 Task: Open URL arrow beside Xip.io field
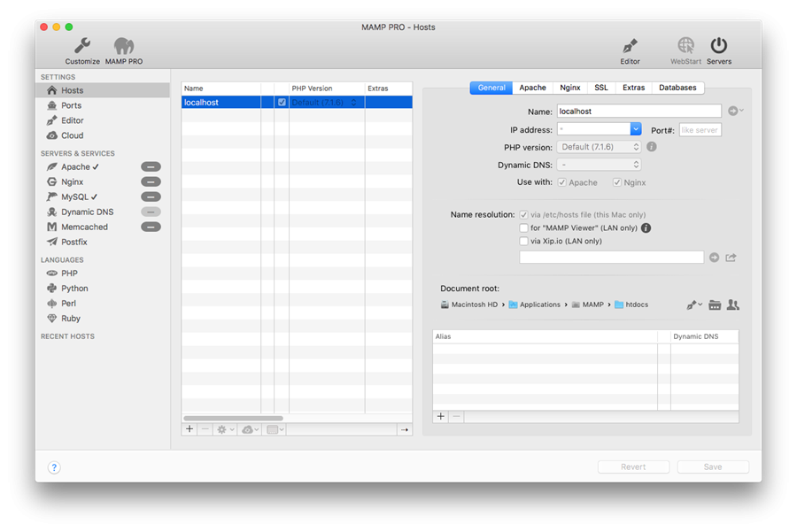(714, 258)
